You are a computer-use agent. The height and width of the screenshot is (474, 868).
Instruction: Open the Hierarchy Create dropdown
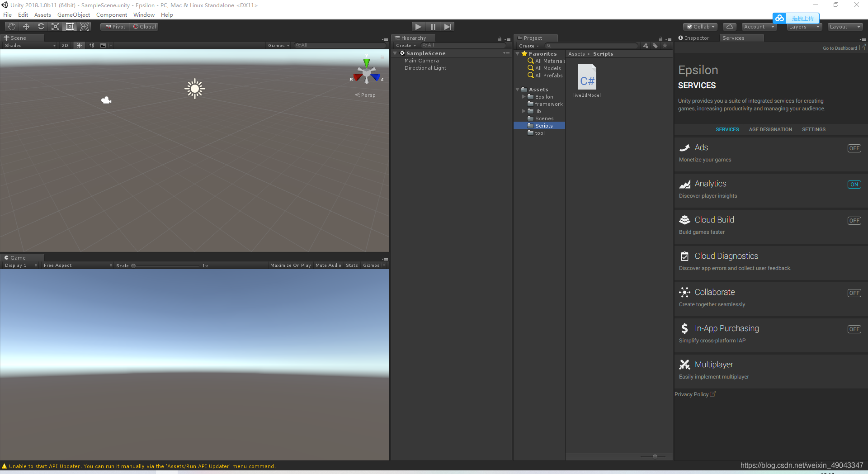(406, 46)
